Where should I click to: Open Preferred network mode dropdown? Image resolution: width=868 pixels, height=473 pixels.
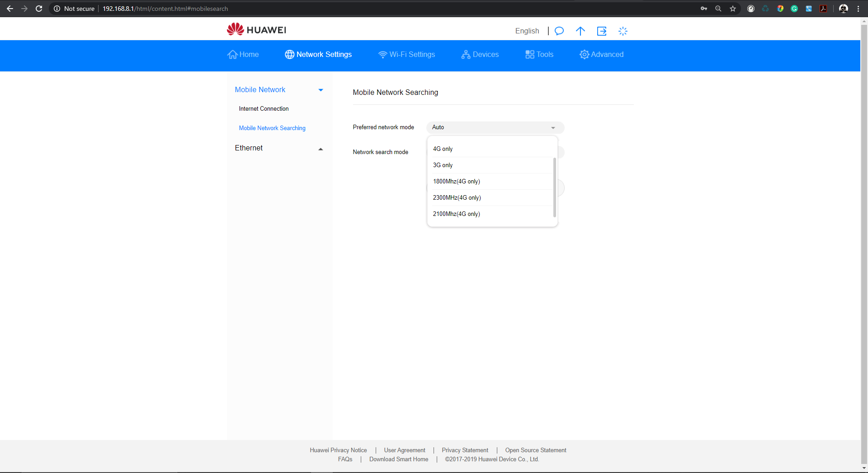pyautogui.click(x=495, y=127)
